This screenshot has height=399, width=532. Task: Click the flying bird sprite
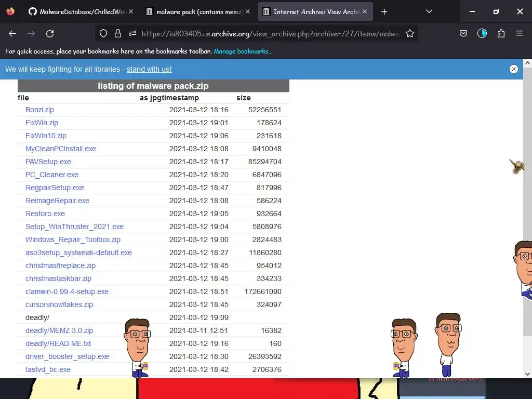click(x=517, y=166)
